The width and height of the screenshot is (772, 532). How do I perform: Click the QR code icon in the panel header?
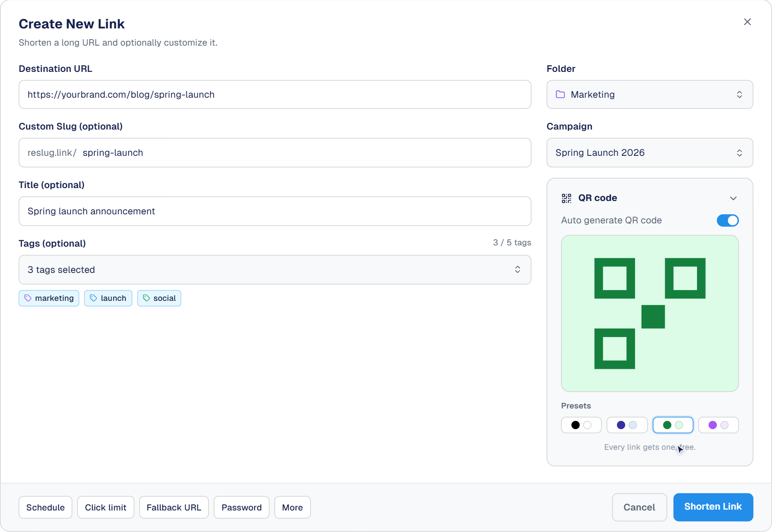click(567, 198)
